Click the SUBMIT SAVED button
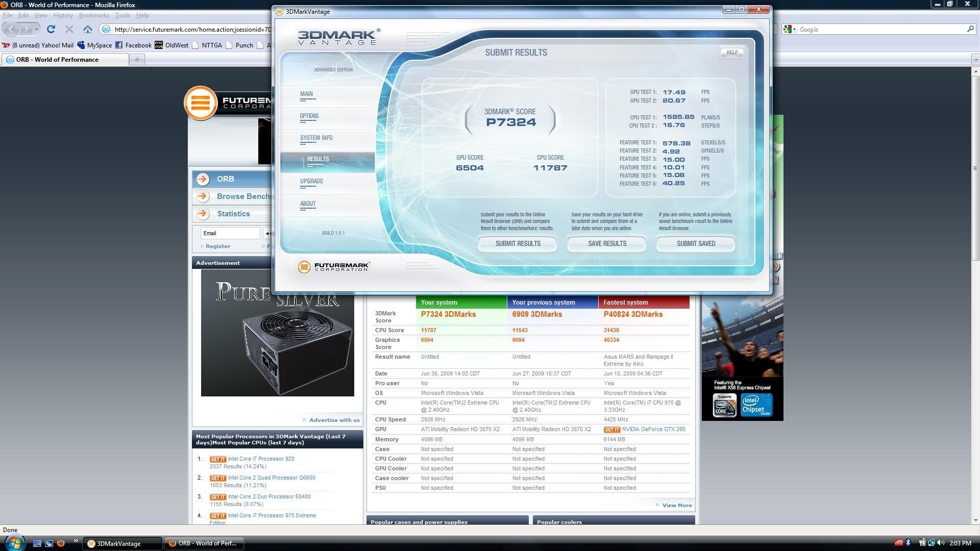980x551 pixels. (x=696, y=244)
